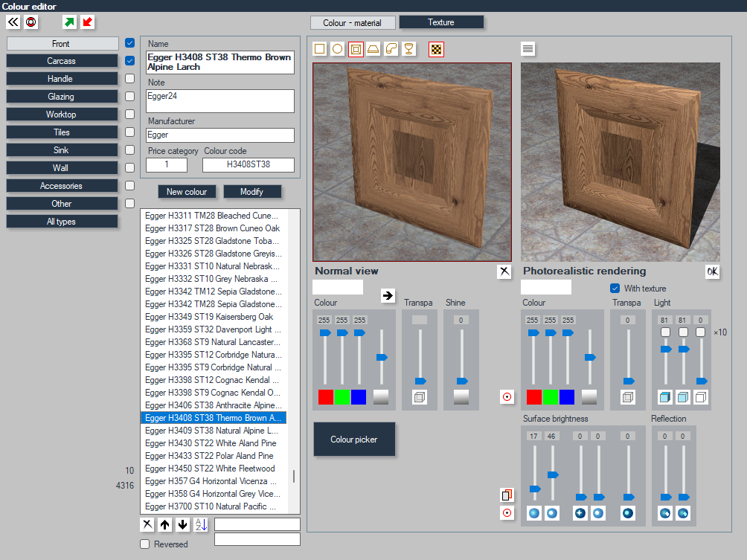This screenshot has width=747, height=560.
Task: Click the green up-right arrow icon
Action: coord(69,22)
